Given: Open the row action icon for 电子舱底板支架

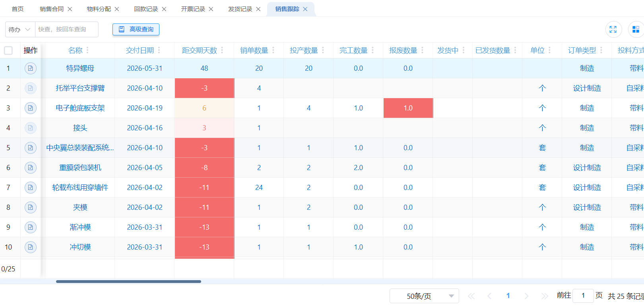Looking at the screenshot, I should pos(30,108).
